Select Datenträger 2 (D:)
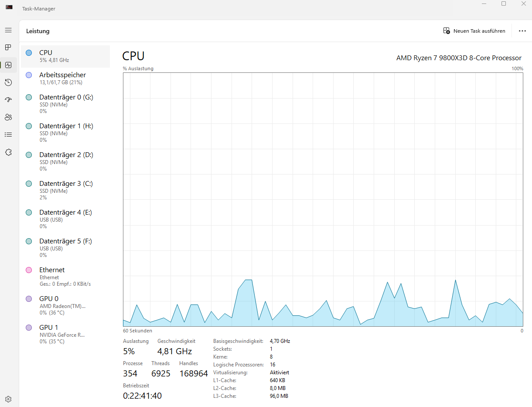The image size is (532, 407). 65,161
